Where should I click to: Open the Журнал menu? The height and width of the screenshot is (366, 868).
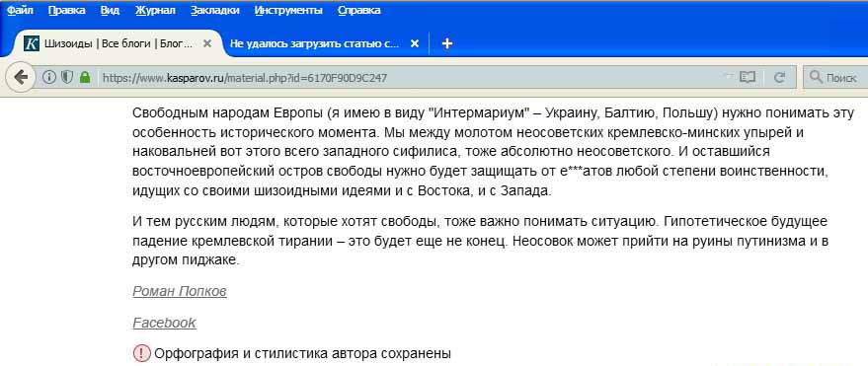pyautogui.click(x=155, y=10)
